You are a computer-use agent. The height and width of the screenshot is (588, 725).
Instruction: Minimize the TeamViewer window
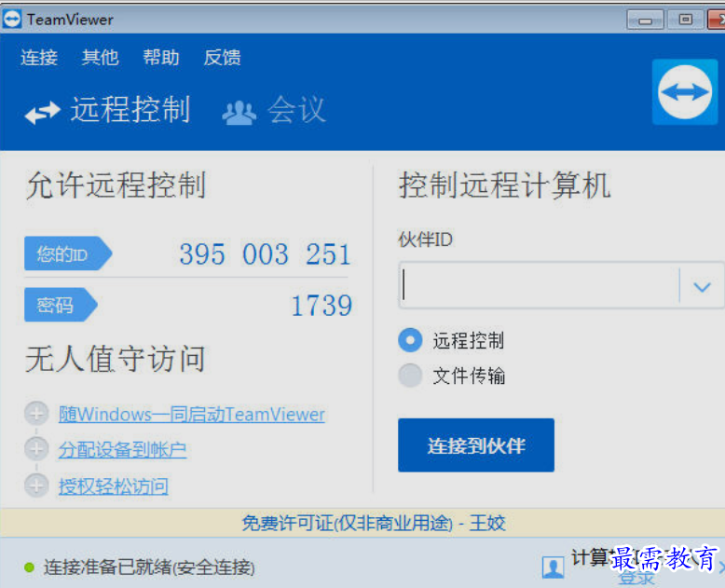click(x=645, y=21)
